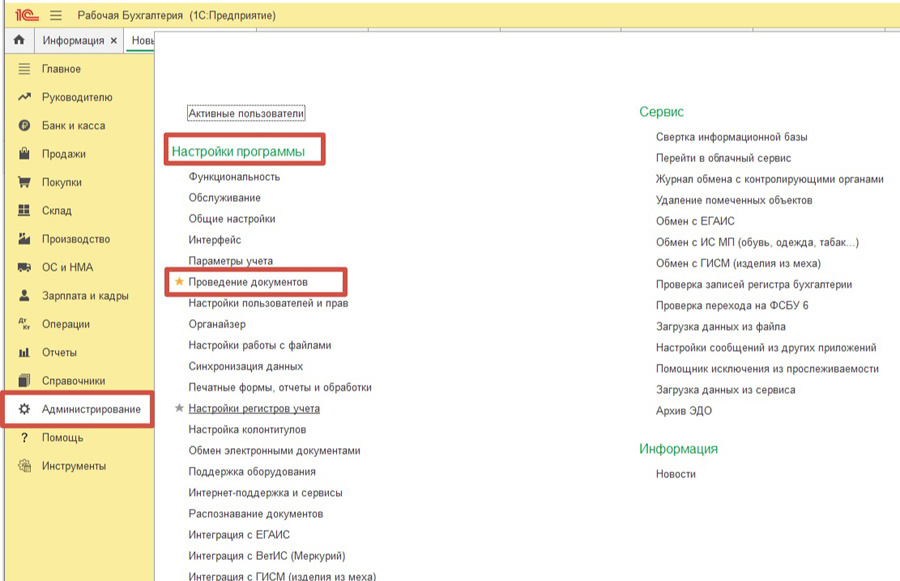900x581 pixels.
Task: Open Интеграция с ЕГАИС
Action: (239, 534)
